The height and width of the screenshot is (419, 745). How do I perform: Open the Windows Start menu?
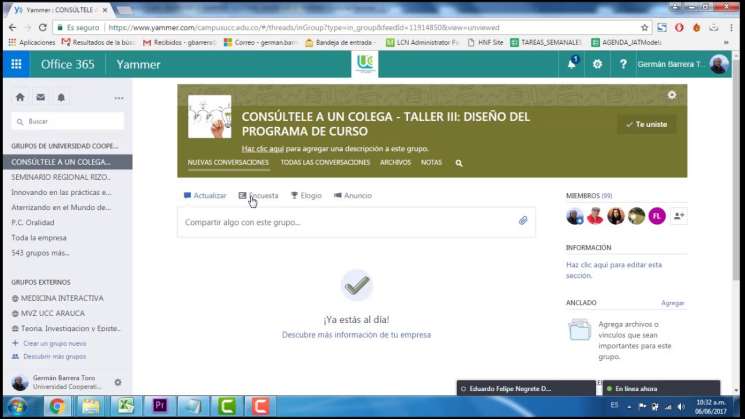point(17,407)
